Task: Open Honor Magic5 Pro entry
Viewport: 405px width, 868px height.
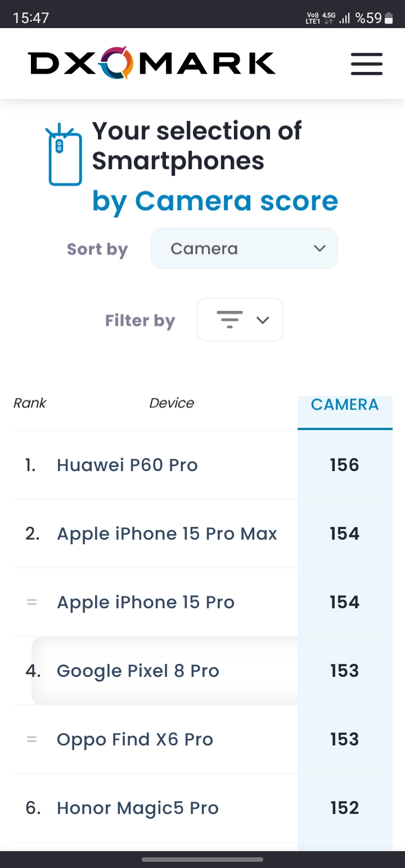Action: point(138,808)
